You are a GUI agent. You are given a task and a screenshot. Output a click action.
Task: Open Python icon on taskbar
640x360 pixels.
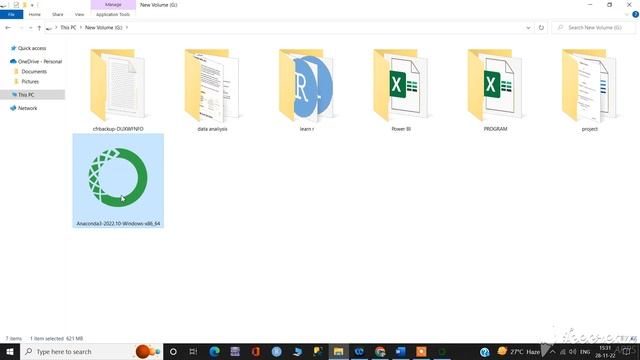[318, 351]
